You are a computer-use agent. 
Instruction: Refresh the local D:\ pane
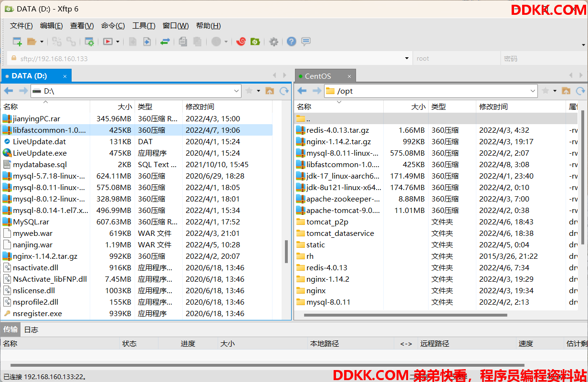tap(284, 91)
